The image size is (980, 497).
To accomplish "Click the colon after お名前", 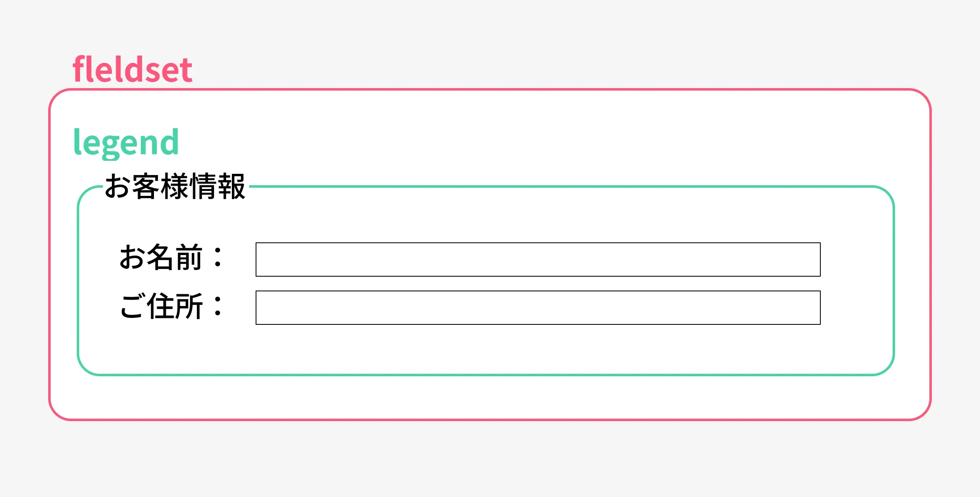I will point(218,257).
